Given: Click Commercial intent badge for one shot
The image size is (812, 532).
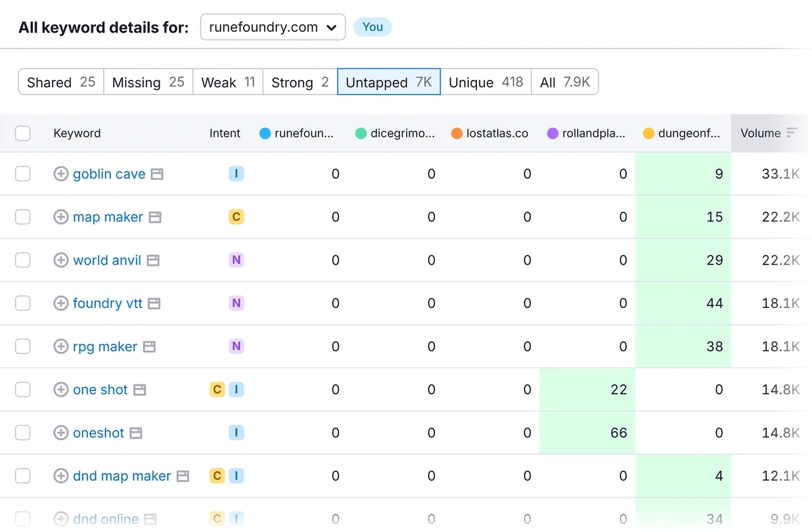Looking at the screenshot, I should (217, 390).
